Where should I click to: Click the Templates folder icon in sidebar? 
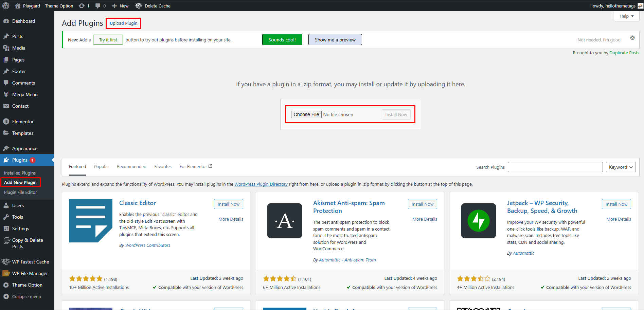[x=6, y=133]
